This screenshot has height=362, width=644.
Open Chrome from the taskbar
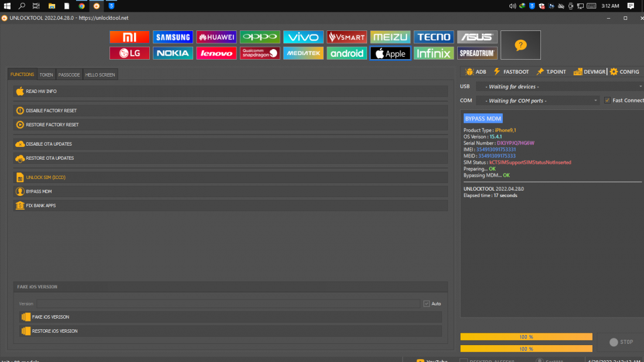coord(82,6)
